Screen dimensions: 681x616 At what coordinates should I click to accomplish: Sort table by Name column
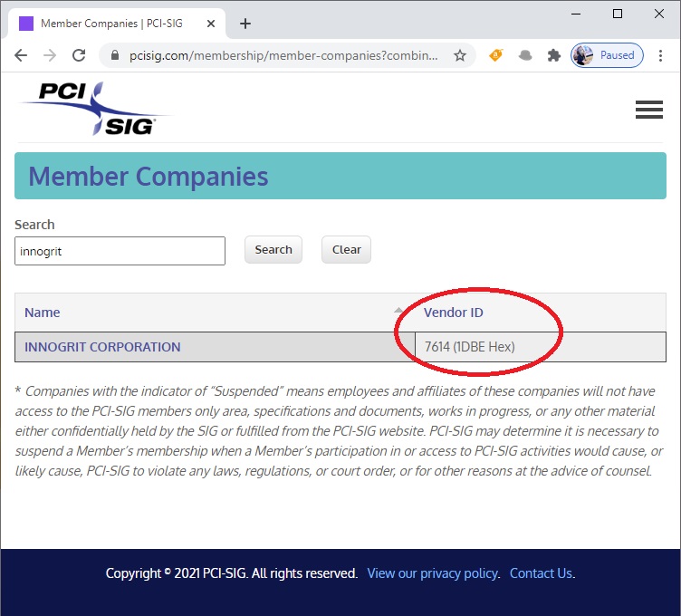point(43,313)
